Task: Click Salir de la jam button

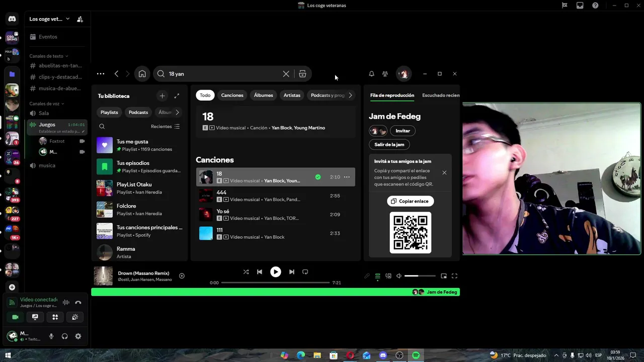Action: tap(389, 144)
